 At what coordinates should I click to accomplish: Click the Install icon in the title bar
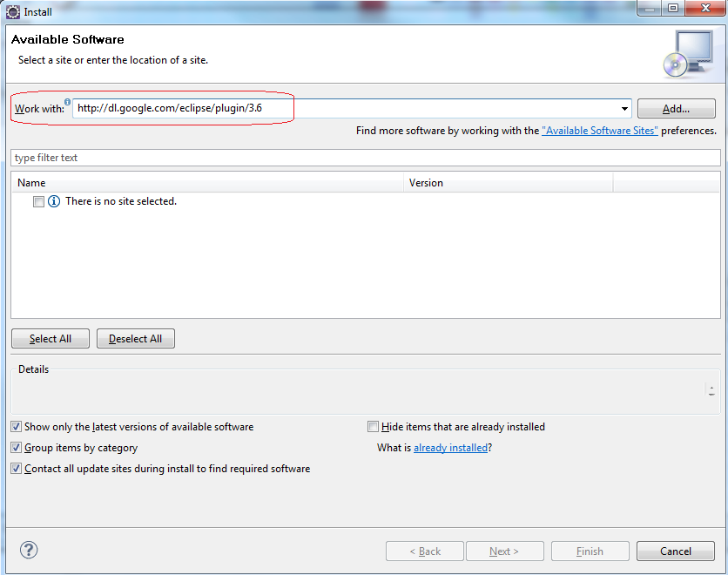point(13,10)
